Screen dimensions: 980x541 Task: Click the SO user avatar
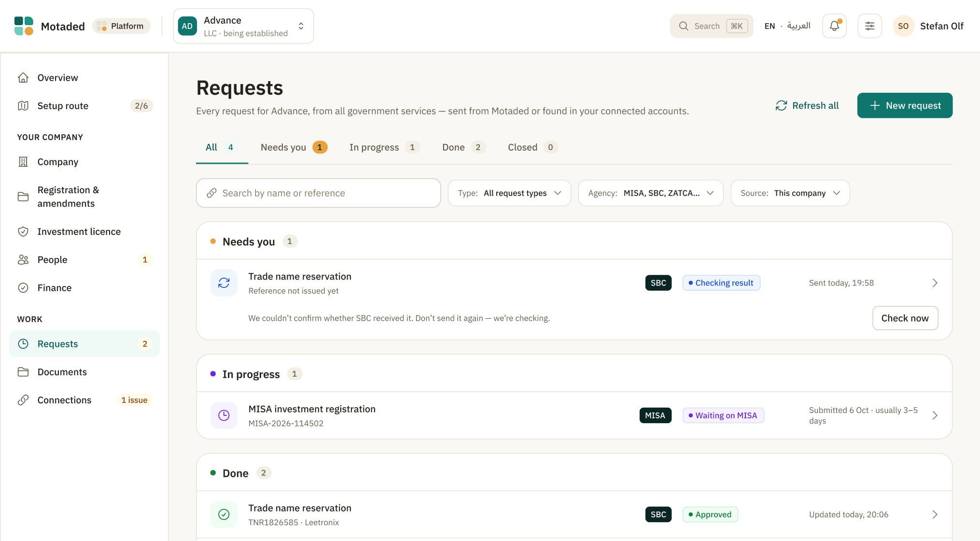pos(903,26)
